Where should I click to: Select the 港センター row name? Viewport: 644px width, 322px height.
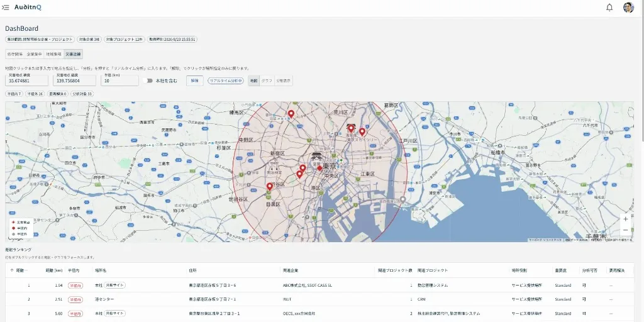coord(104,299)
